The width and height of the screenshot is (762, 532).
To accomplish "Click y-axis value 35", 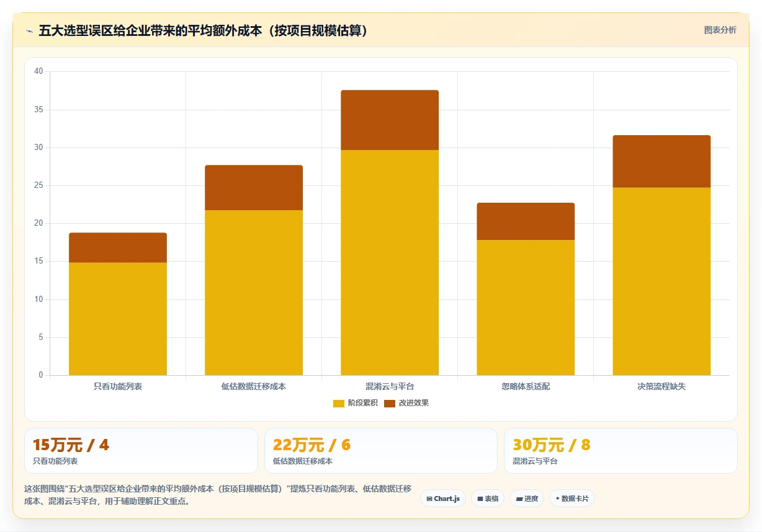I will [x=38, y=110].
